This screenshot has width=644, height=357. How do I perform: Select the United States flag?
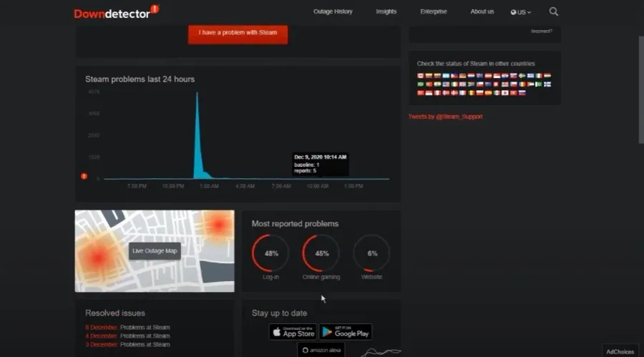click(446, 84)
